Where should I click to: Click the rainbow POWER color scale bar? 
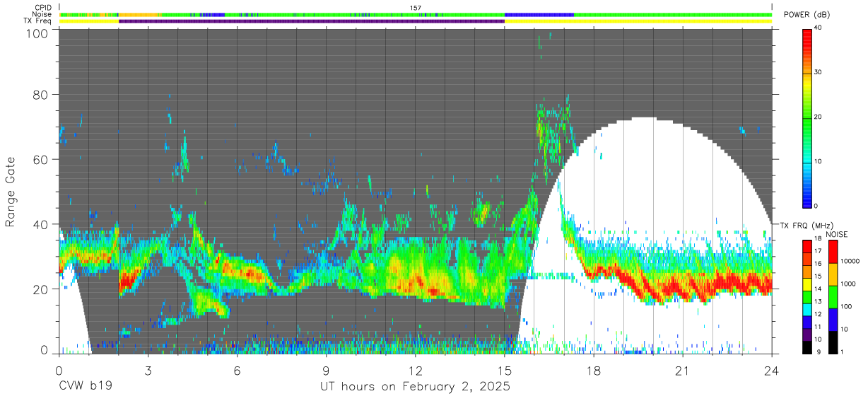point(807,117)
